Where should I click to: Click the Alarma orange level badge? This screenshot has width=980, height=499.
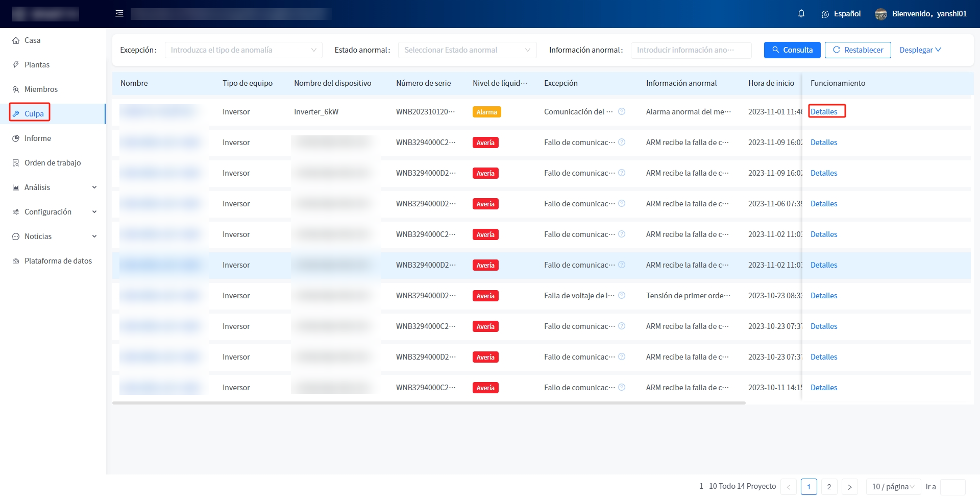tap(486, 112)
